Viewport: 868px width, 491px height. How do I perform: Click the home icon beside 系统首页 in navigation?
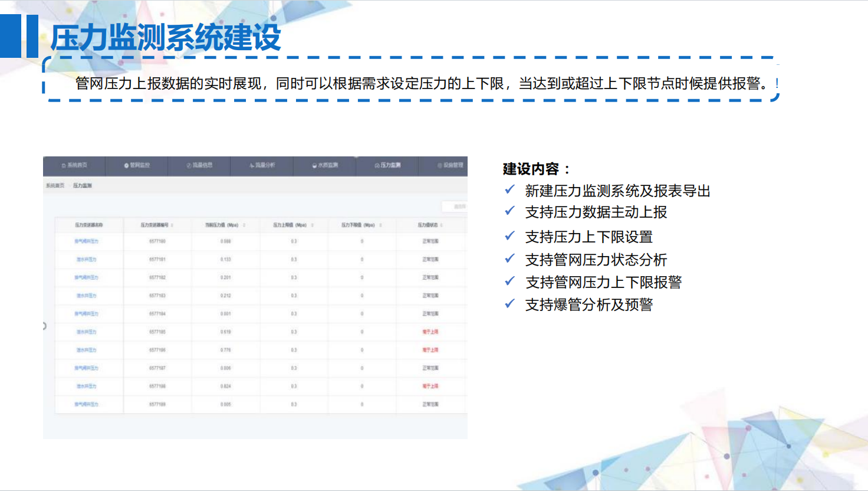click(x=64, y=166)
